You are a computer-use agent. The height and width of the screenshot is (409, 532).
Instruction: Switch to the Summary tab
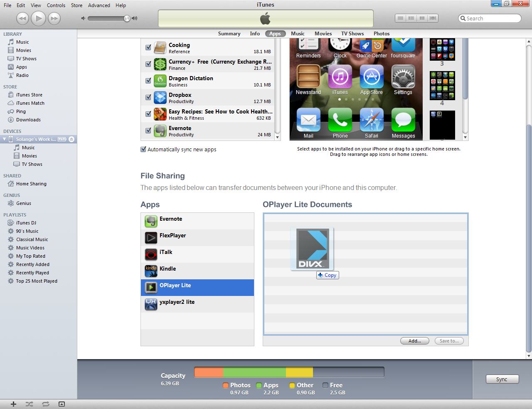(x=229, y=34)
